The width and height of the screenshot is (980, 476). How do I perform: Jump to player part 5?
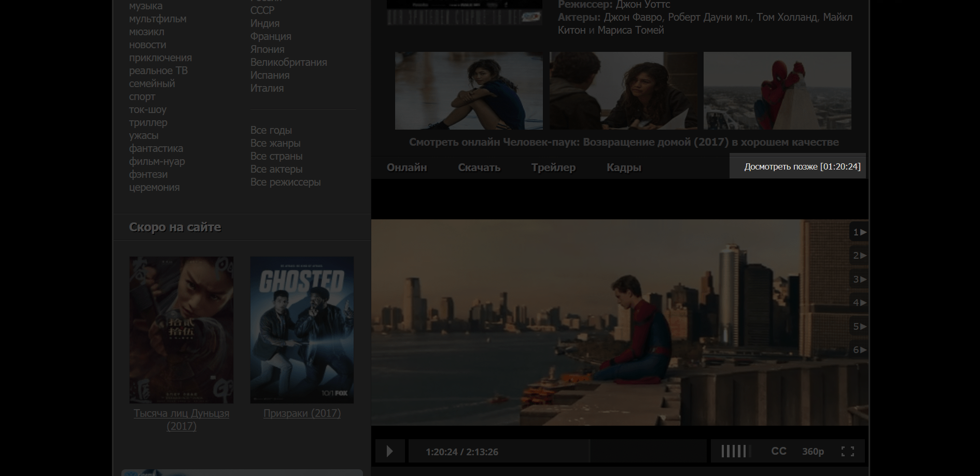(x=859, y=327)
